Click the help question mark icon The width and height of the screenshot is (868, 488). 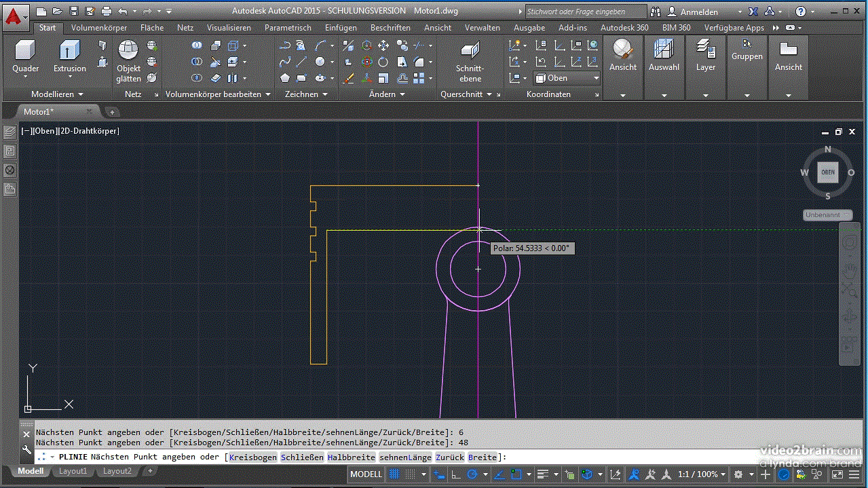click(801, 12)
